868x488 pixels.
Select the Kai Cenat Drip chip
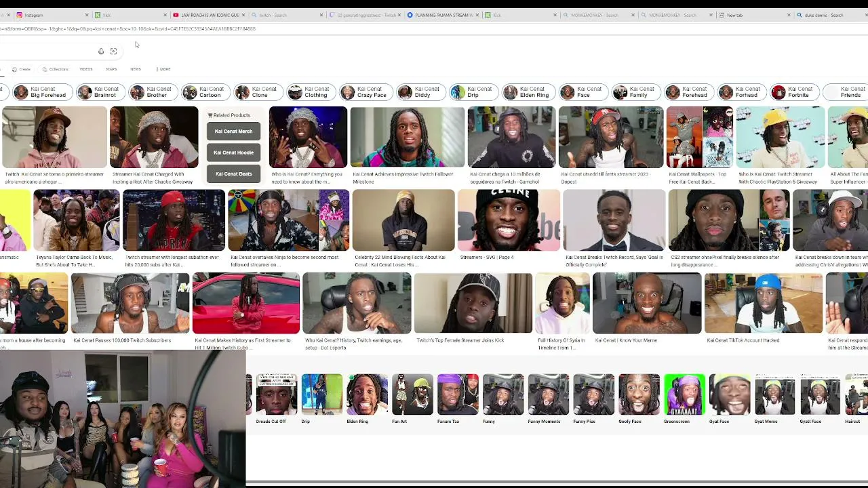point(473,92)
